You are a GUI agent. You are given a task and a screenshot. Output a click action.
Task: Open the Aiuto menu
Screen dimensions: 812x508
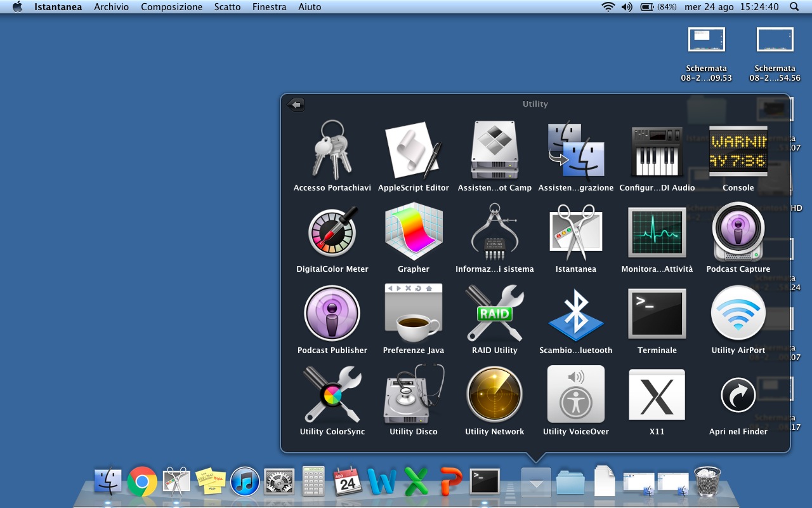[310, 7]
